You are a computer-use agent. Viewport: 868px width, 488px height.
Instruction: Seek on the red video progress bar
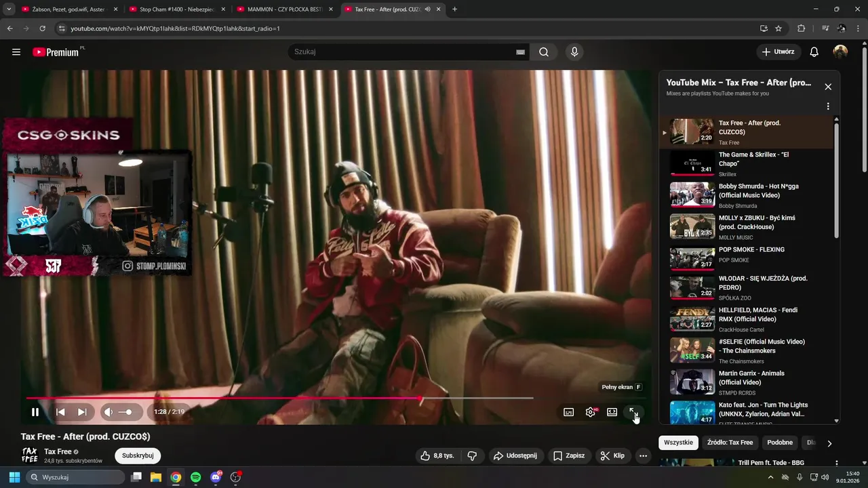(279, 398)
